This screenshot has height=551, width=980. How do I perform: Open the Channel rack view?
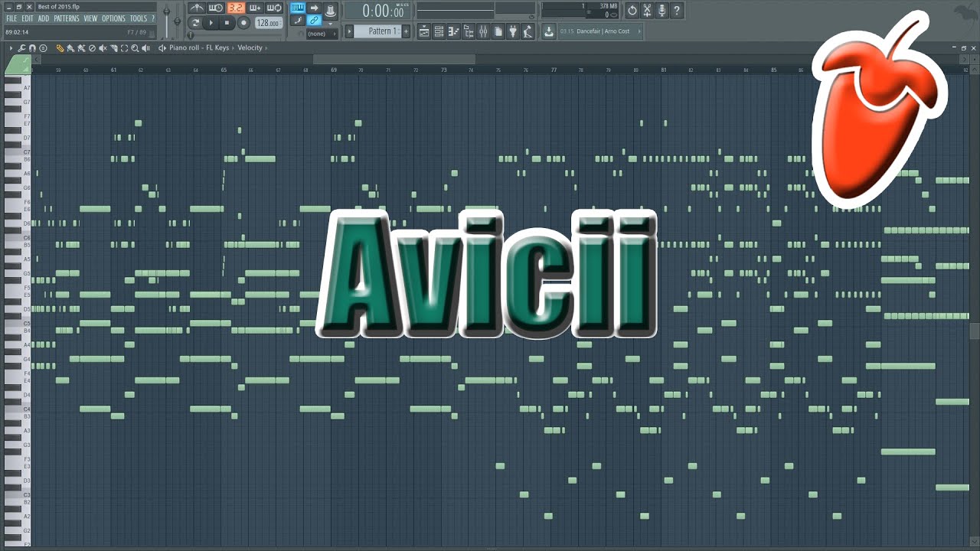coord(439,31)
